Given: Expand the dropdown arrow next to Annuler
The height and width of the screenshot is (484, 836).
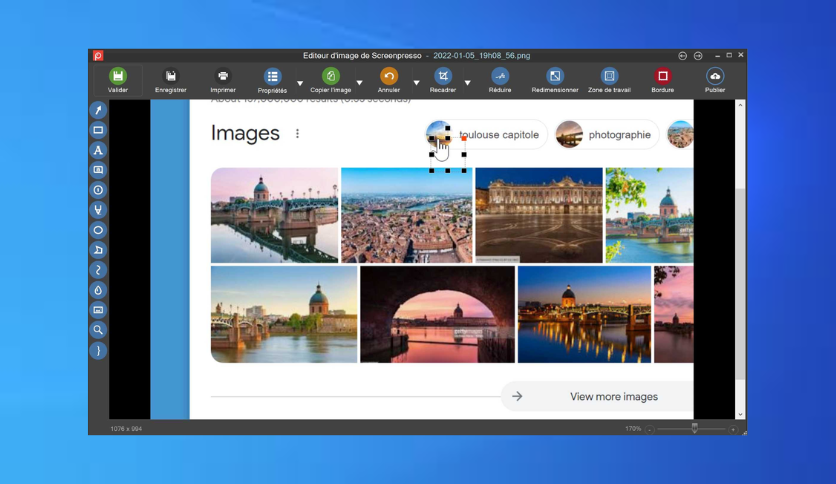Looking at the screenshot, I should pyautogui.click(x=416, y=83).
